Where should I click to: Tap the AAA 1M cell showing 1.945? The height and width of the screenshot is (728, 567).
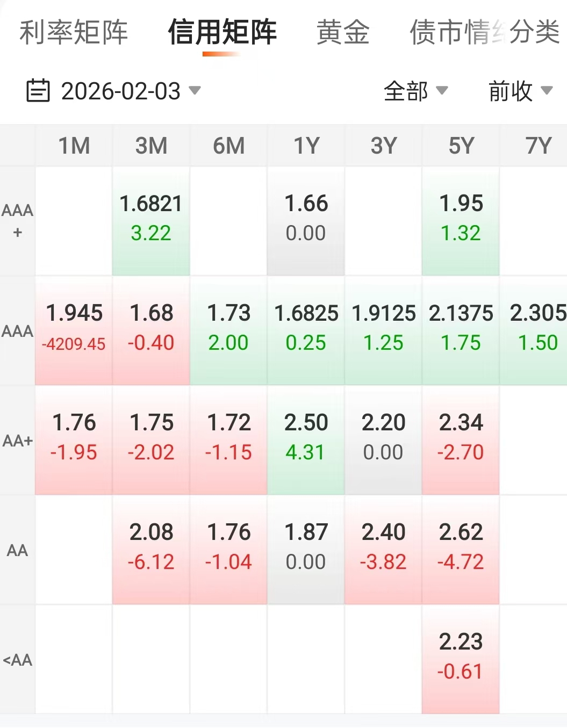tap(74, 330)
